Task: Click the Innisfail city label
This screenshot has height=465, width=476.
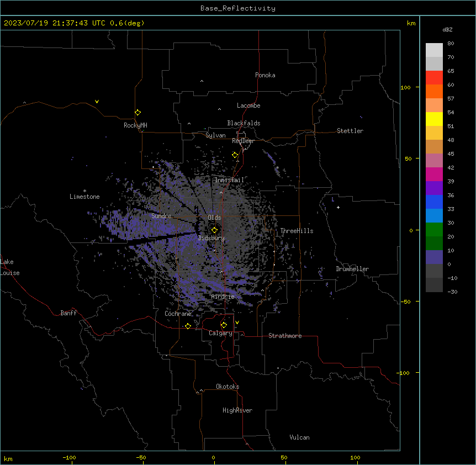Action: [230, 180]
